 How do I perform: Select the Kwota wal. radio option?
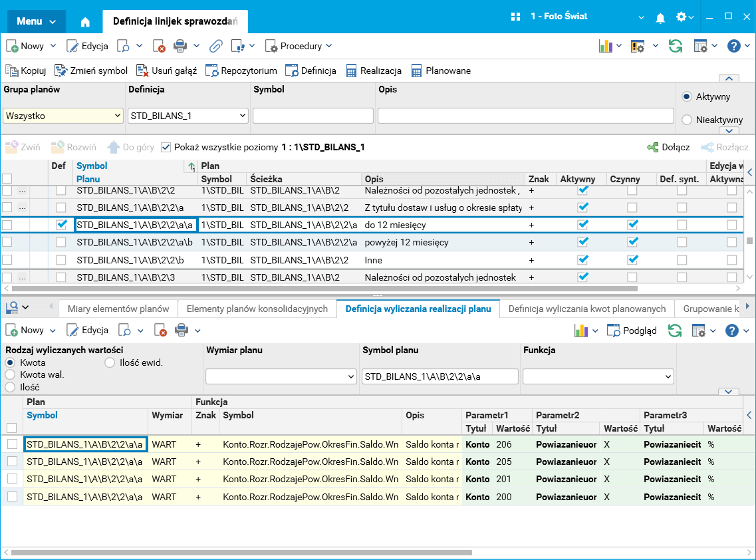[x=10, y=374]
